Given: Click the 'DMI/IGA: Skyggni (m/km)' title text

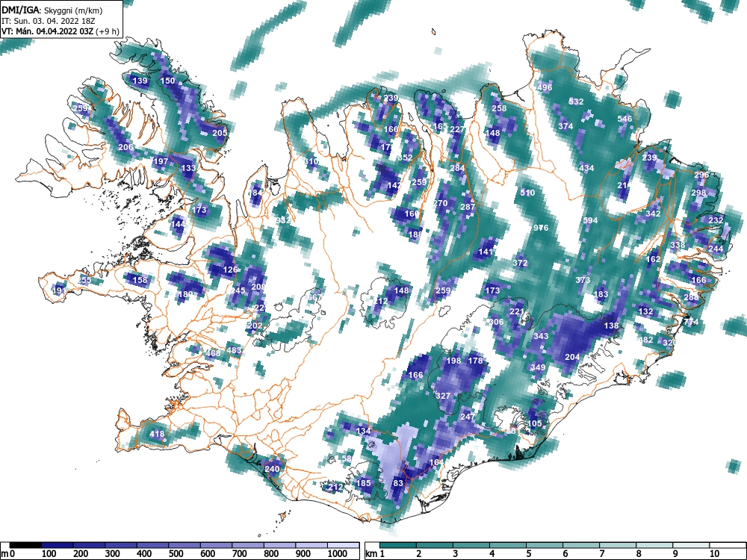Looking at the screenshot, I should [x=52, y=10].
